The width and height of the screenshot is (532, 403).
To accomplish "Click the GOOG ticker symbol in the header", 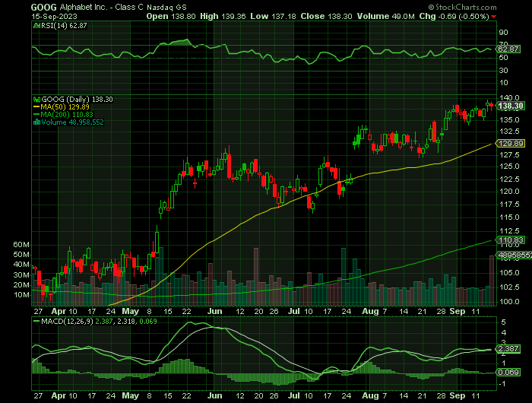I will 44,7.
